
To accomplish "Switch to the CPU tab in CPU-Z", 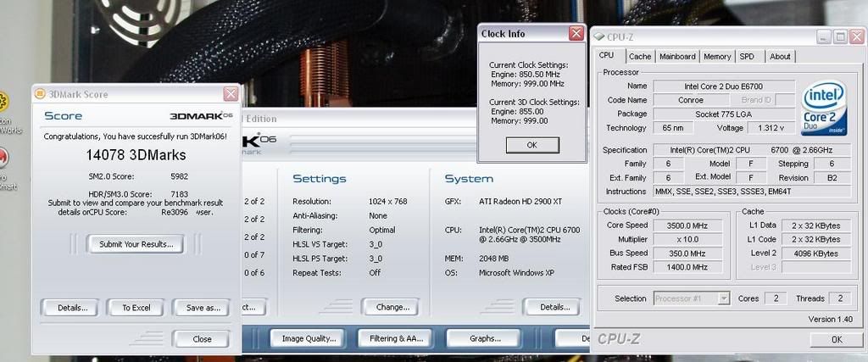I will 607,55.
